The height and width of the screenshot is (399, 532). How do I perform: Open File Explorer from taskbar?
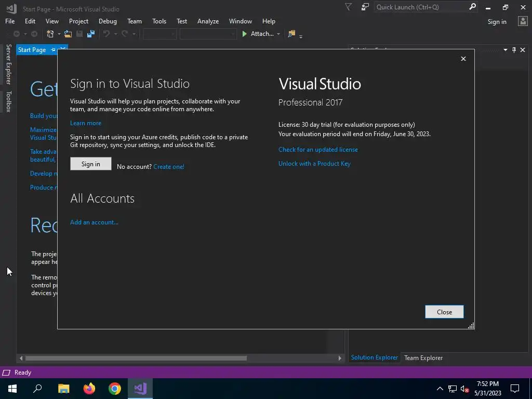pyautogui.click(x=63, y=389)
